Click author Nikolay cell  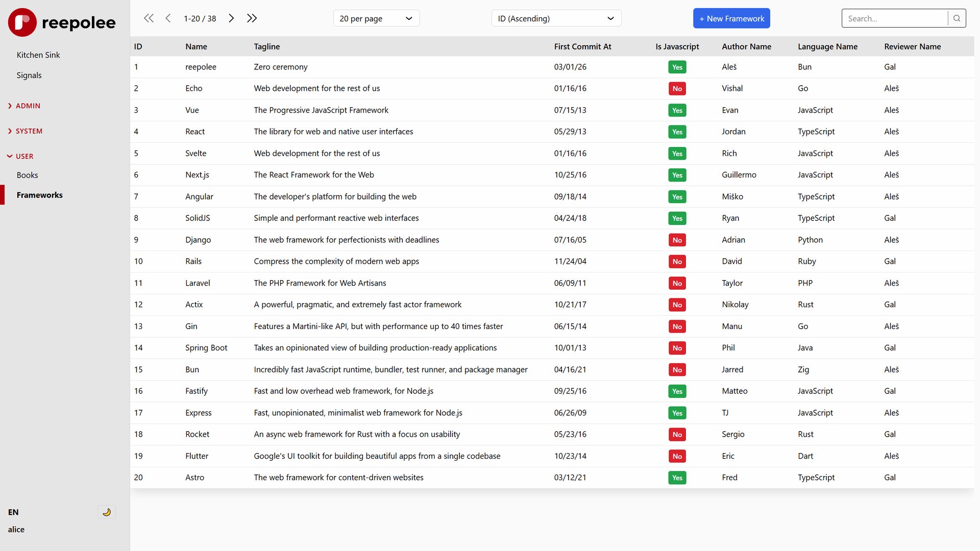[x=735, y=305]
